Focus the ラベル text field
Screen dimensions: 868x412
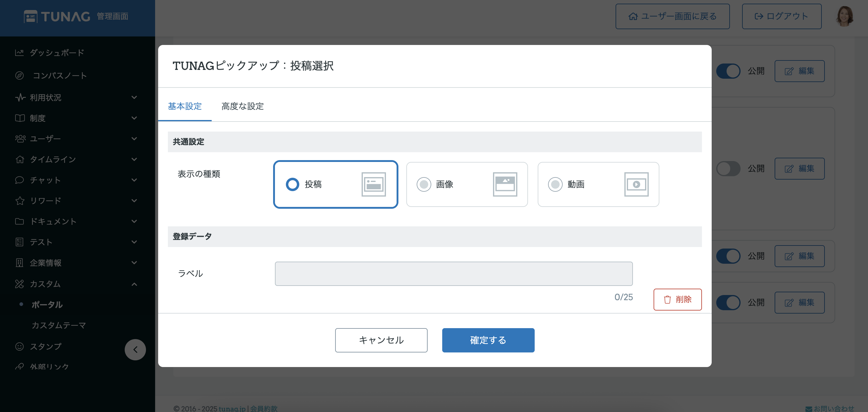tap(453, 274)
